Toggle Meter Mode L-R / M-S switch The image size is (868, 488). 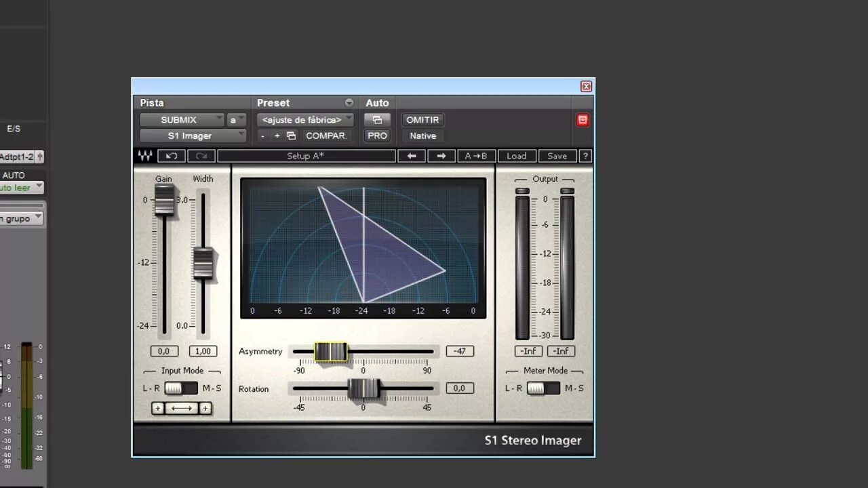[x=543, y=388]
